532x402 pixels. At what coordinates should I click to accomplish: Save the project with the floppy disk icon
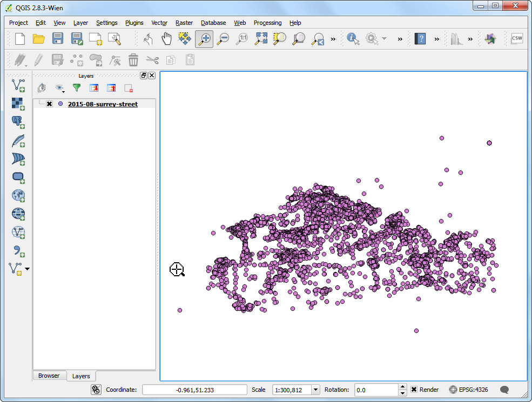pos(58,39)
